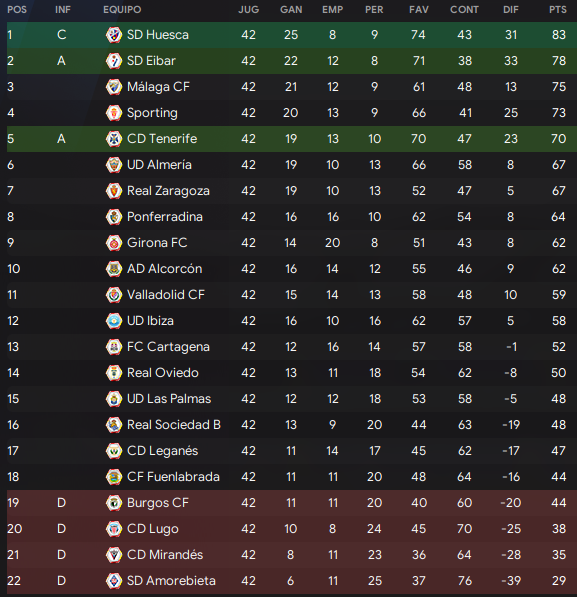577x597 pixels.
Task: Select the Sporting club crest
Action: 113,113
